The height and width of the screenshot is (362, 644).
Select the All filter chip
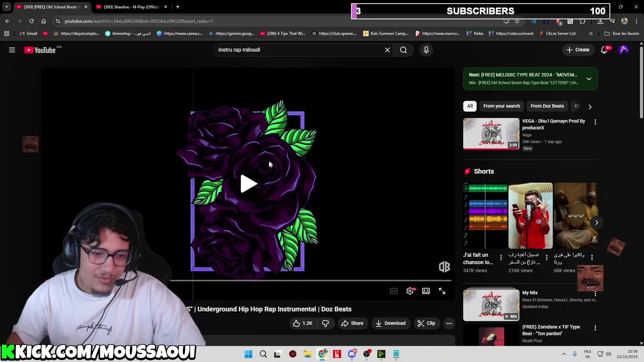tap(470, 106)
